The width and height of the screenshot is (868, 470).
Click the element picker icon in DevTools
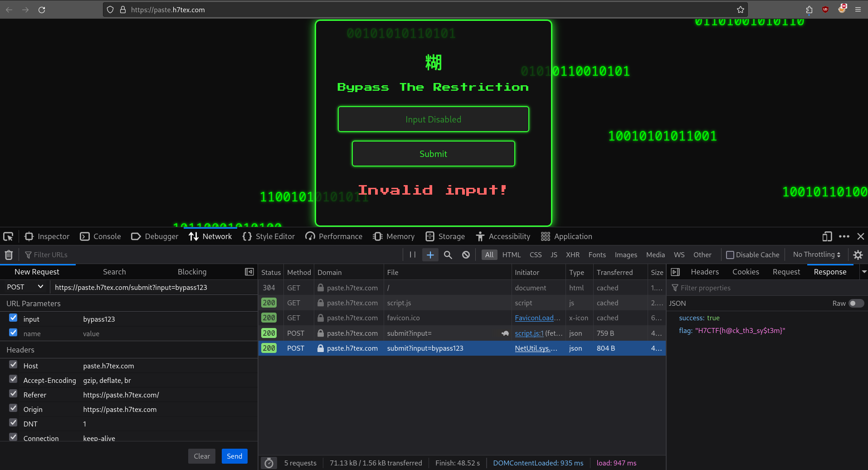8,236
